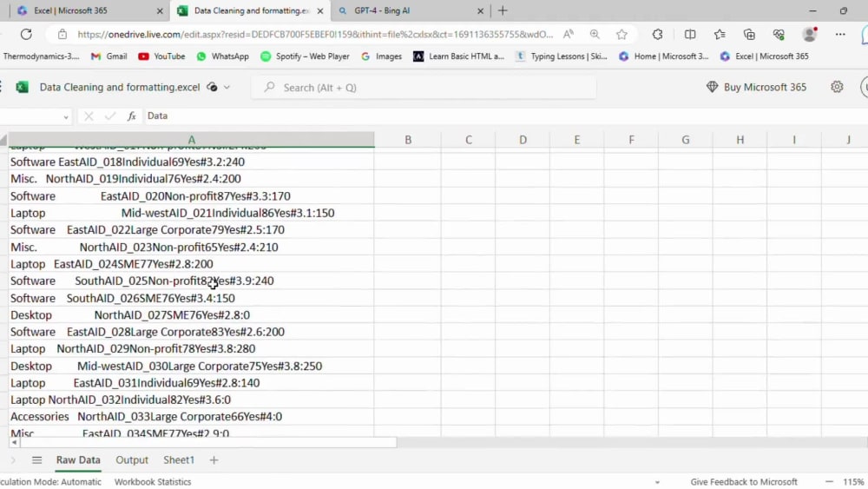Select the cell with Accessories NorthAID_033
Screen dimensions: 868x489
[x=192, y=416]
